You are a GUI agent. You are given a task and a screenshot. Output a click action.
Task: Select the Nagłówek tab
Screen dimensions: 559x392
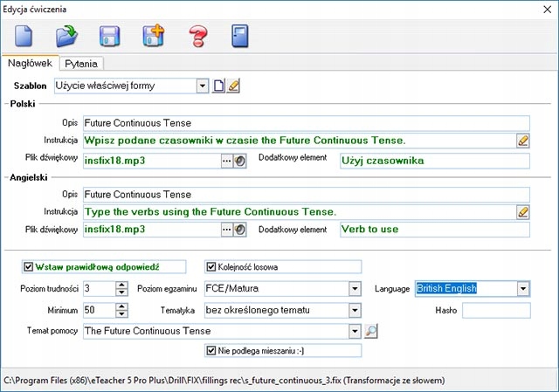click(x=30, y=64)
